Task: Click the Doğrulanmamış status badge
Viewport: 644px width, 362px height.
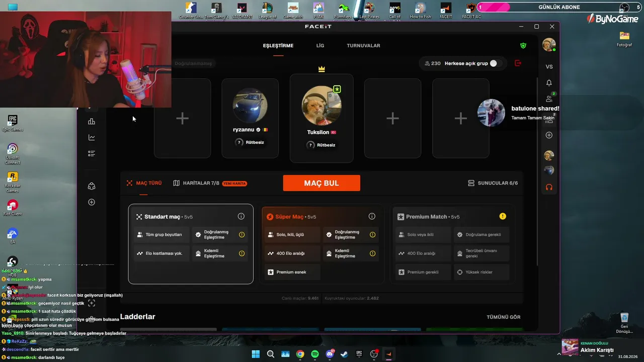Action: 193,63
